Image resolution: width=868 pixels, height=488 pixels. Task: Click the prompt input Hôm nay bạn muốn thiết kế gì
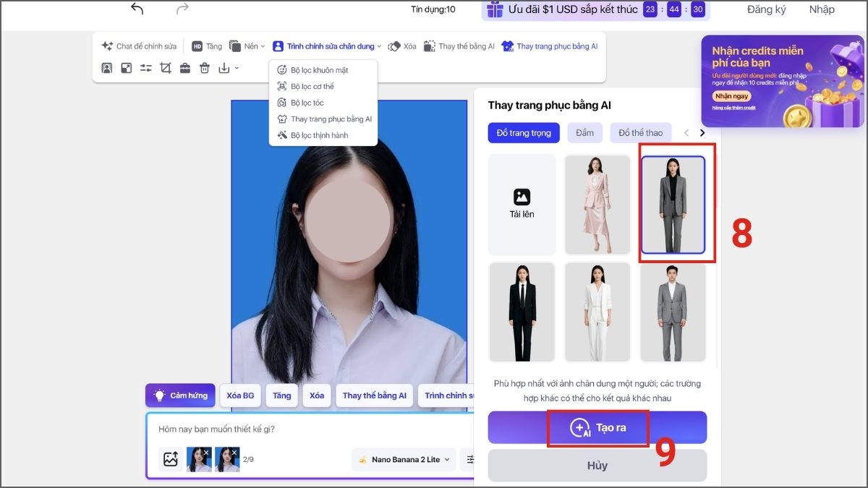(311, 429)
